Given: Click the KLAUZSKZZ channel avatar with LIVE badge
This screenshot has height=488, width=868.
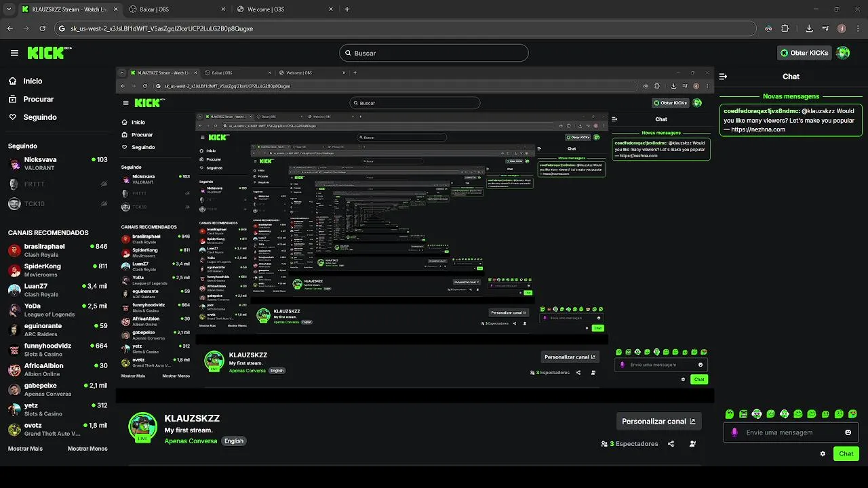Looking at the screenshot, I should point(142,426).
